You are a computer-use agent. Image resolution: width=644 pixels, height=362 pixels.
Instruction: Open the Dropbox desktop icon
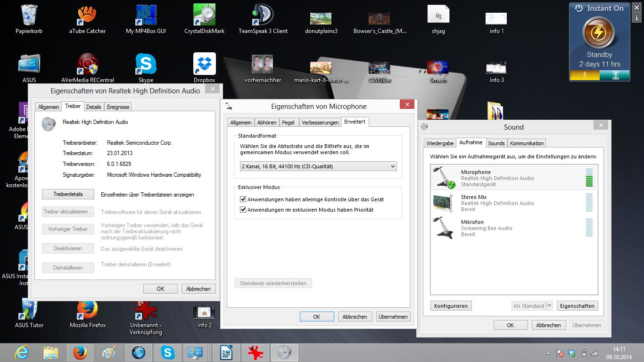[x=205, y=68]
